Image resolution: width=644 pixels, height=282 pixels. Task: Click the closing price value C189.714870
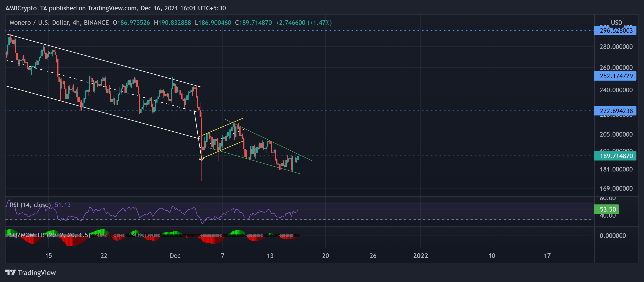253,22
